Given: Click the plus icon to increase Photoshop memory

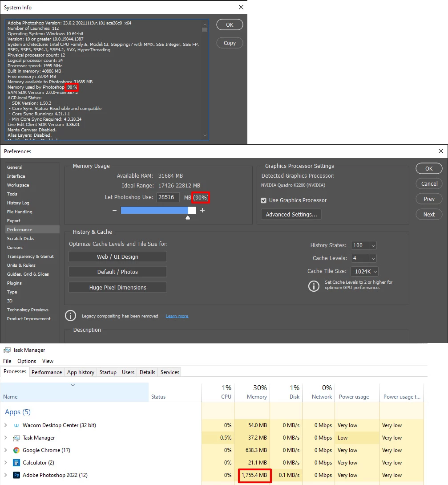Looking at the screenshot, I should [x=202, y=210].
